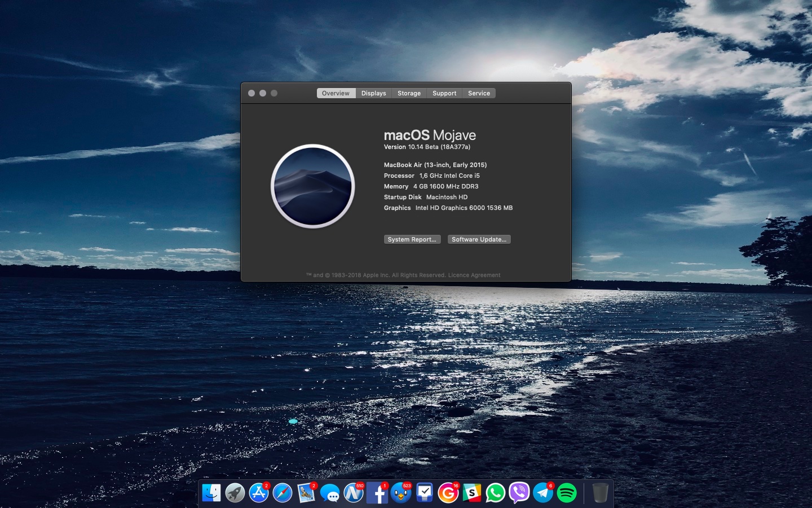Open Telegram from the dock

click(x=543, y=493)
